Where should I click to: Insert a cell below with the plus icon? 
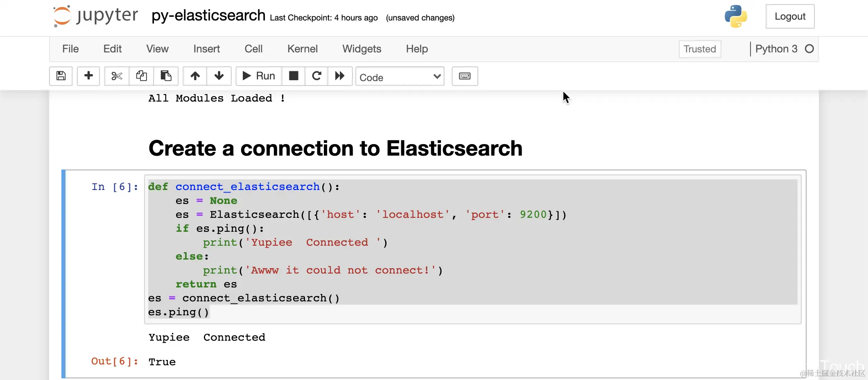88,76
